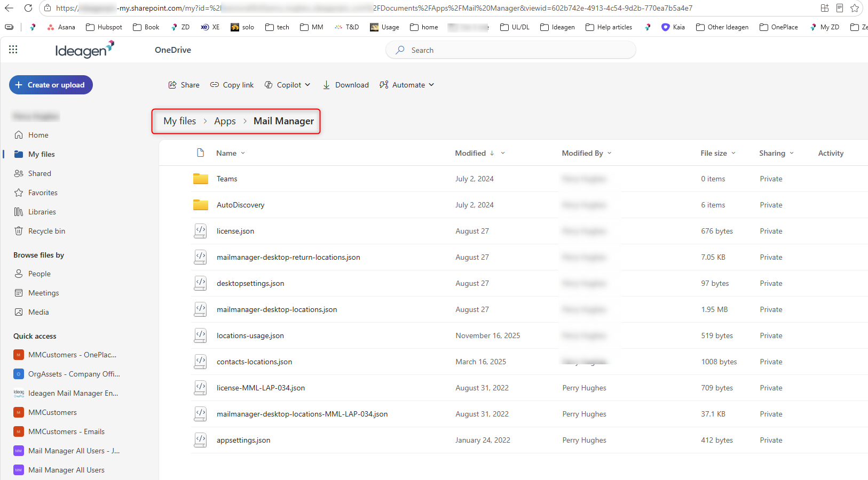Open mailmanager-desktop-locations-MML-LAP-034.json file
Image resolution: width=868 pixels, height=480 pixels.
point(302,414)
